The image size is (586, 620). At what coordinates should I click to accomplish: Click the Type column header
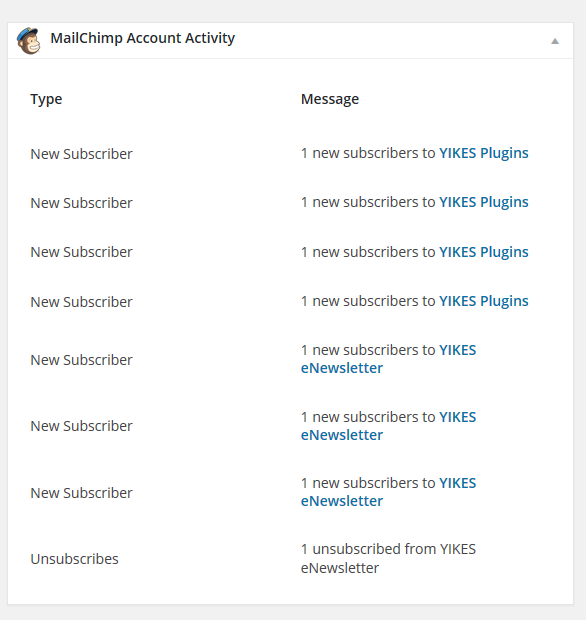[46, 99]
